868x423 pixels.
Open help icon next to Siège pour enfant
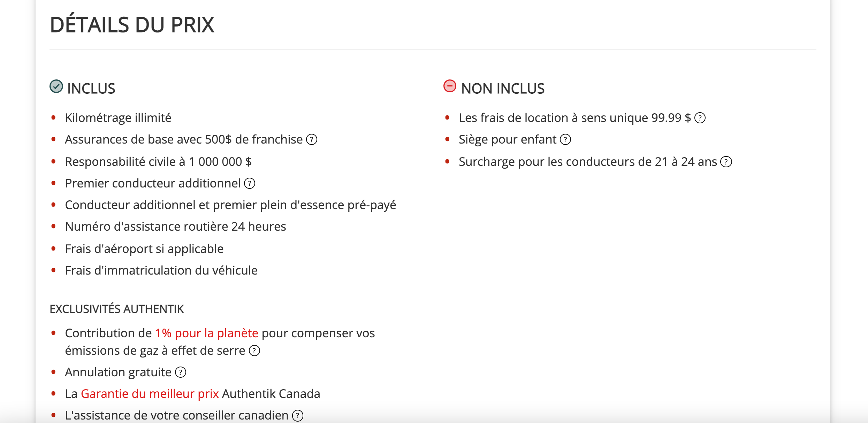565,140
